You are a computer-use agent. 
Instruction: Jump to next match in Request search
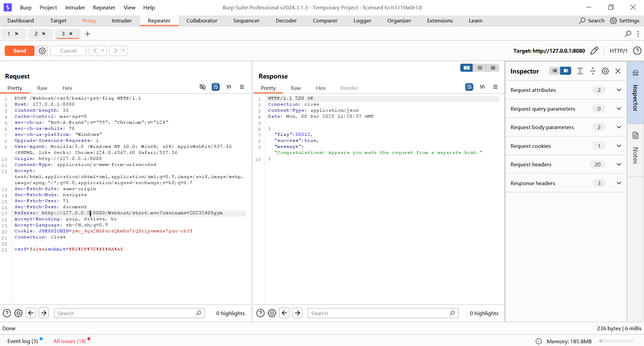44,313
